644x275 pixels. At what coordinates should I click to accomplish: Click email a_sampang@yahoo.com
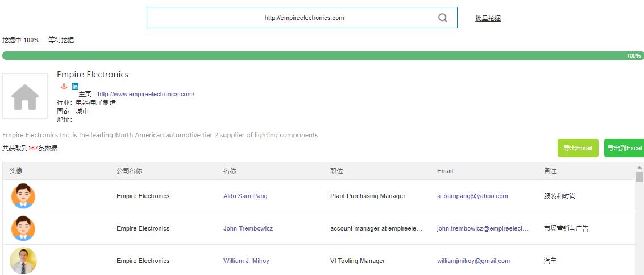coord(472,196)
